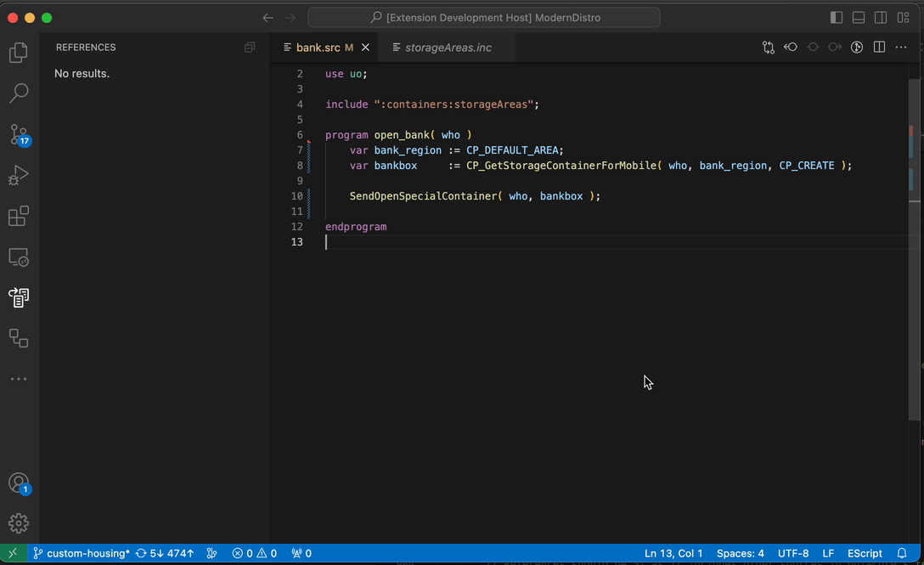Open Source Control view with 17 badge
Image resolution: width=924 pixels, height=565 pixels.
point(19,134)
